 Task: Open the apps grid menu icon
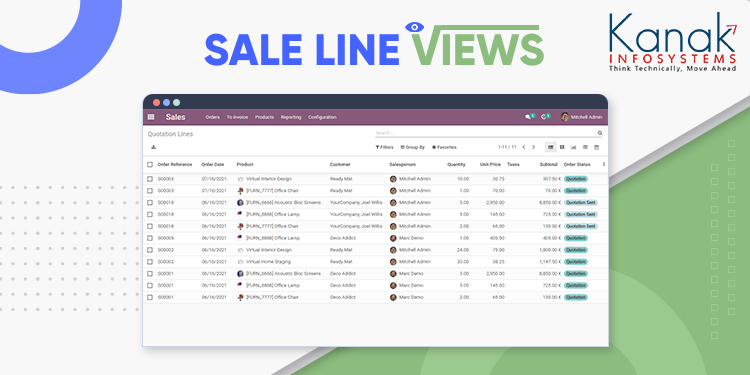pyautogui.click(x=151, y=117)
